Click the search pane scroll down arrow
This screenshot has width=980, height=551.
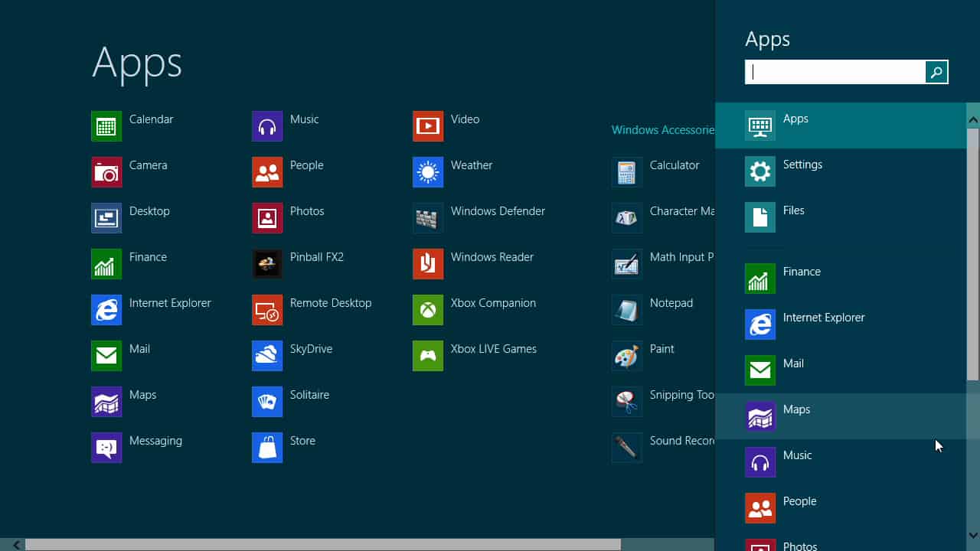click(973, 535)
